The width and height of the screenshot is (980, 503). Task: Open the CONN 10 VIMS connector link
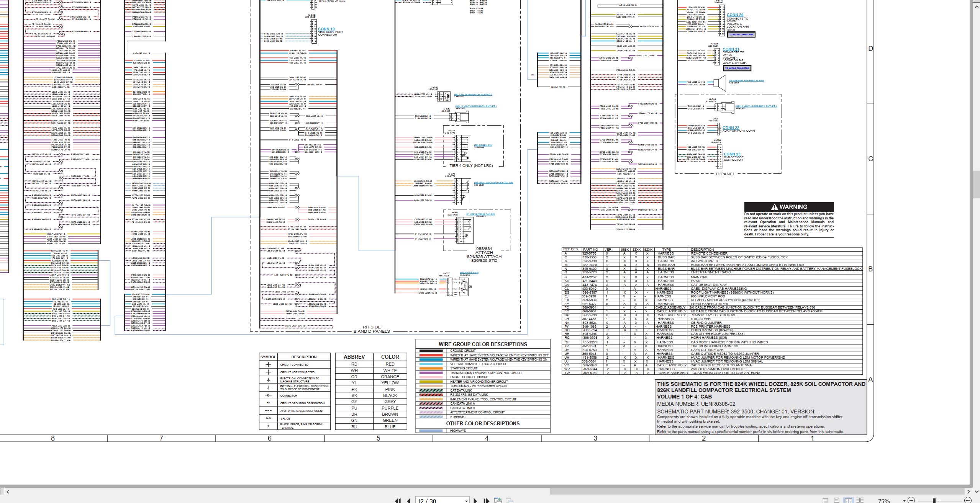326,29
